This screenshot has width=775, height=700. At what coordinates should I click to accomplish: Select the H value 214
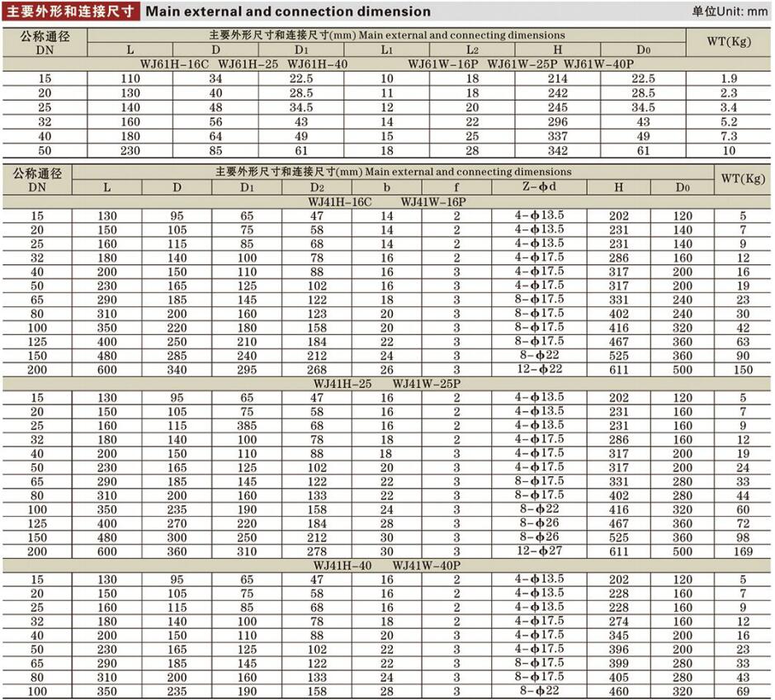coord(557,78)
